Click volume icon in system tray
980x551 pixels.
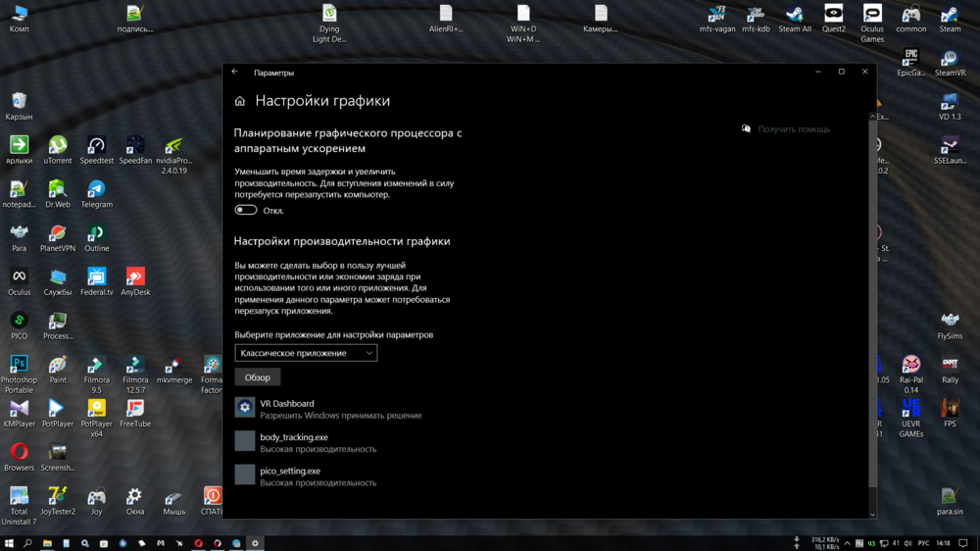tap(907, 543)
